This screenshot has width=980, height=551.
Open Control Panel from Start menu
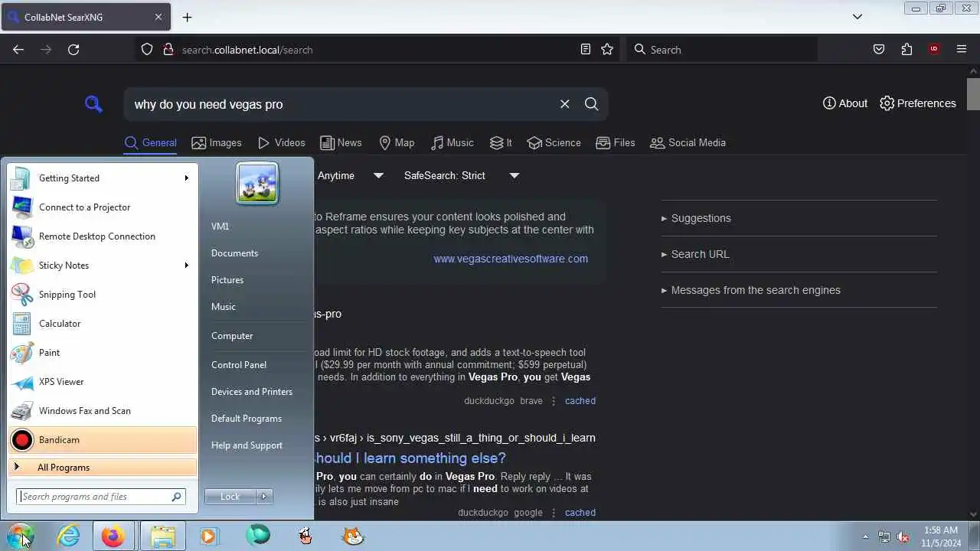coord(239,364)
